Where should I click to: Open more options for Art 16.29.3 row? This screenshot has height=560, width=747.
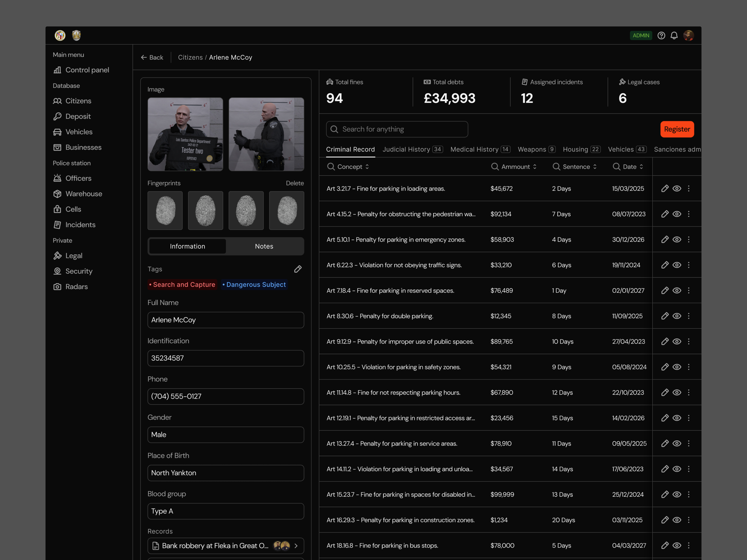tap(689, 520)
